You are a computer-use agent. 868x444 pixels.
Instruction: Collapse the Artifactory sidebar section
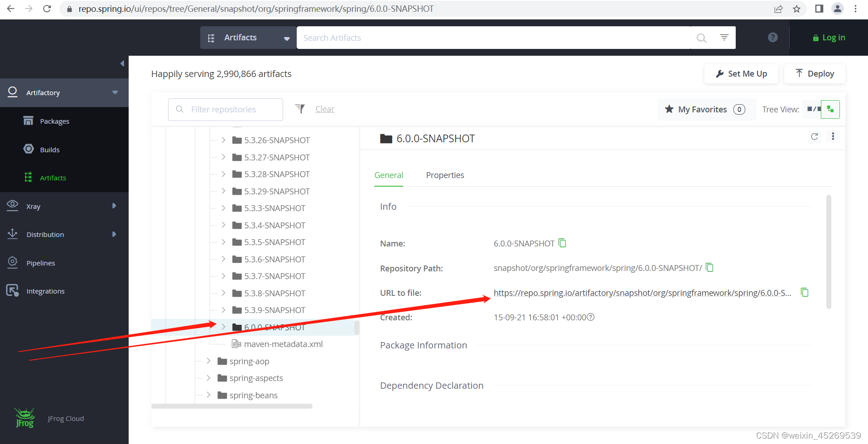click(115, 92)
